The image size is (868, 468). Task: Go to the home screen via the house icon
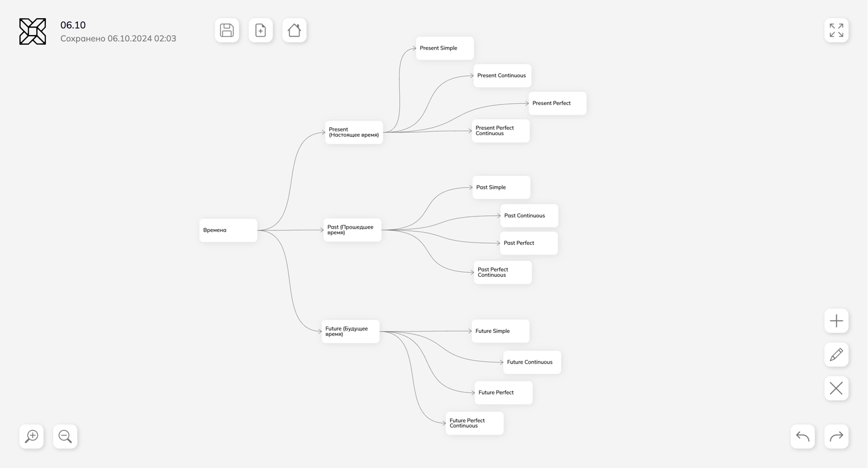tap(294, 30)
